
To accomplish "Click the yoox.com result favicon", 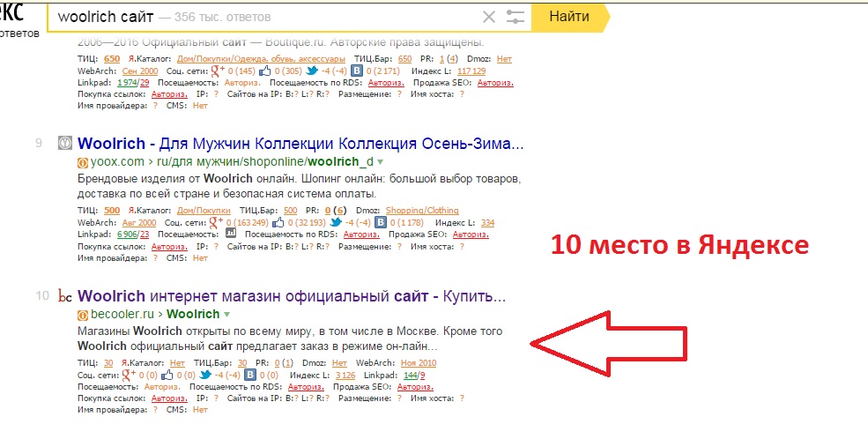I will (x=65, y=144).
